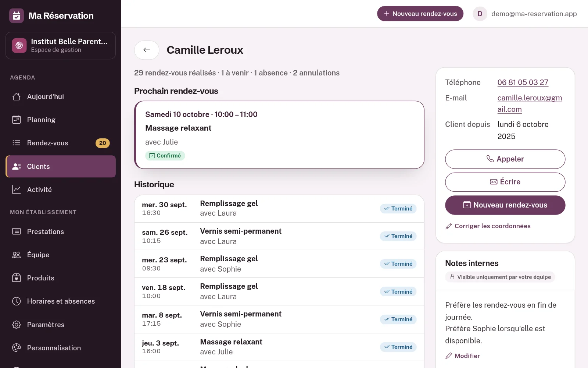The width and height of the screenshot is (588, 368).
Task: Open the jeu. 3 sept. Massage relaxant row
Action: [279, 347]
